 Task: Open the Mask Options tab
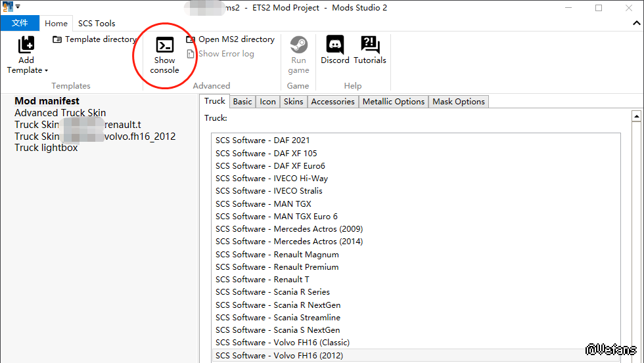[x=459, y=102]
